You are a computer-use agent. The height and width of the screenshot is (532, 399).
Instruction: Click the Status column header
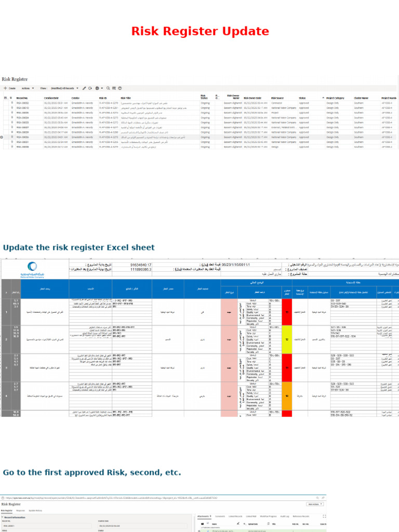click(302, 98)
